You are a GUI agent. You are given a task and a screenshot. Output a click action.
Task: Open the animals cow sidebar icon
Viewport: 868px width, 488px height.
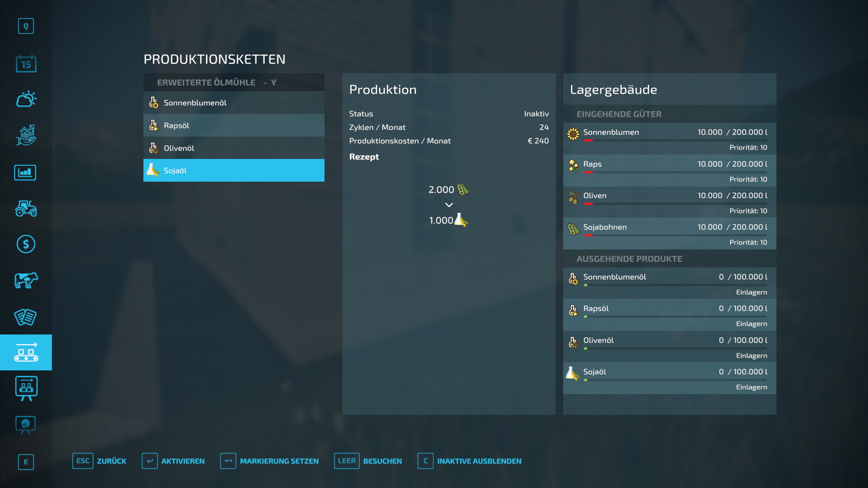(x=26, y=280)
